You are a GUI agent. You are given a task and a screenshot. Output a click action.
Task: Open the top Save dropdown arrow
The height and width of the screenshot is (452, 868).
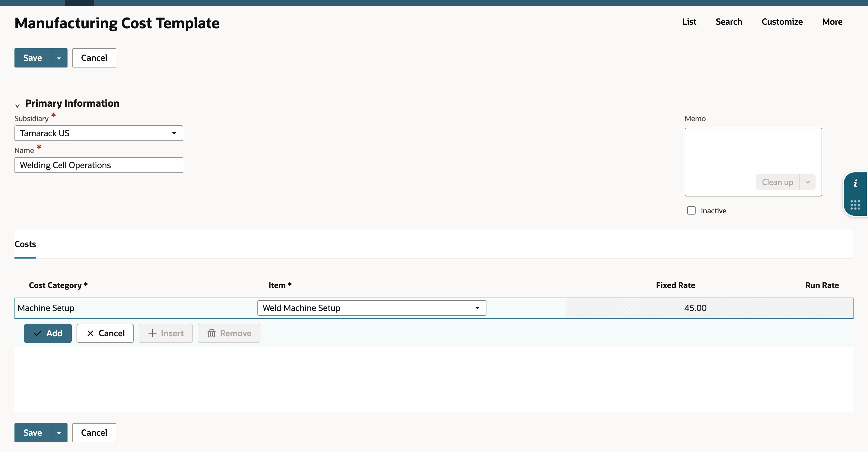click(59, 58)
